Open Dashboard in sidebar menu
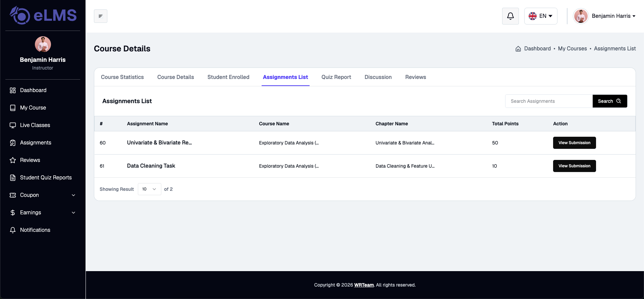This screenshot has height=299, width=644. 33,90
